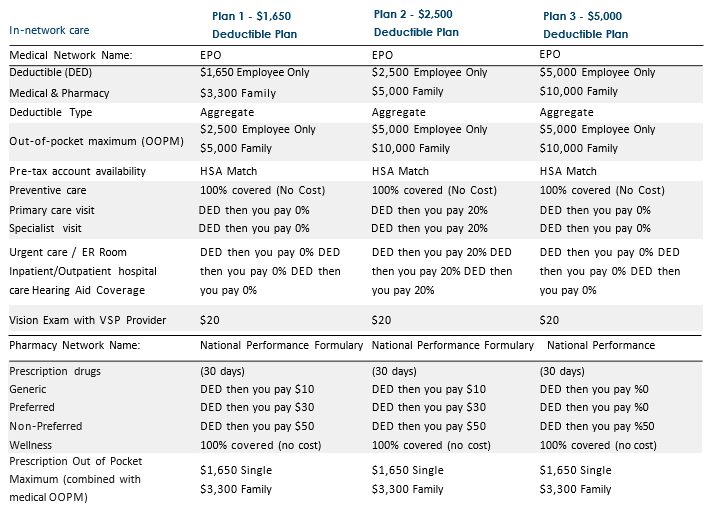This screenshot has height=507, width=710.
Task: Select the Out-of-pocket maximum (OOPM) label
Action: (x=78, y=141)
